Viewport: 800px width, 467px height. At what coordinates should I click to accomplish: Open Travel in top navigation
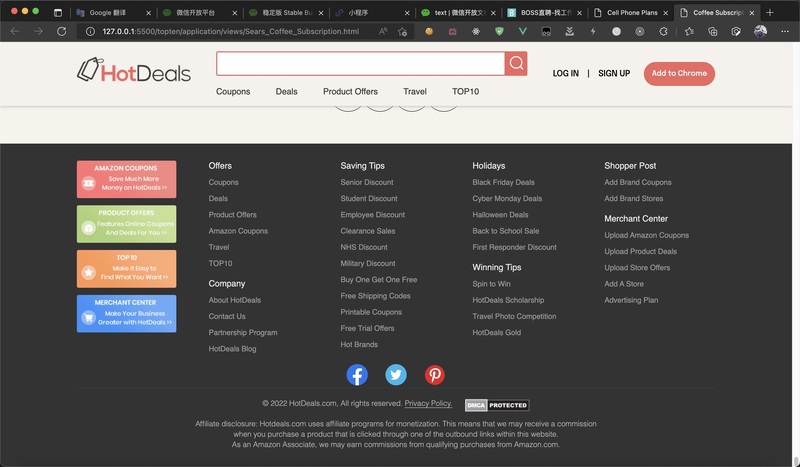[x=415, y=91]
